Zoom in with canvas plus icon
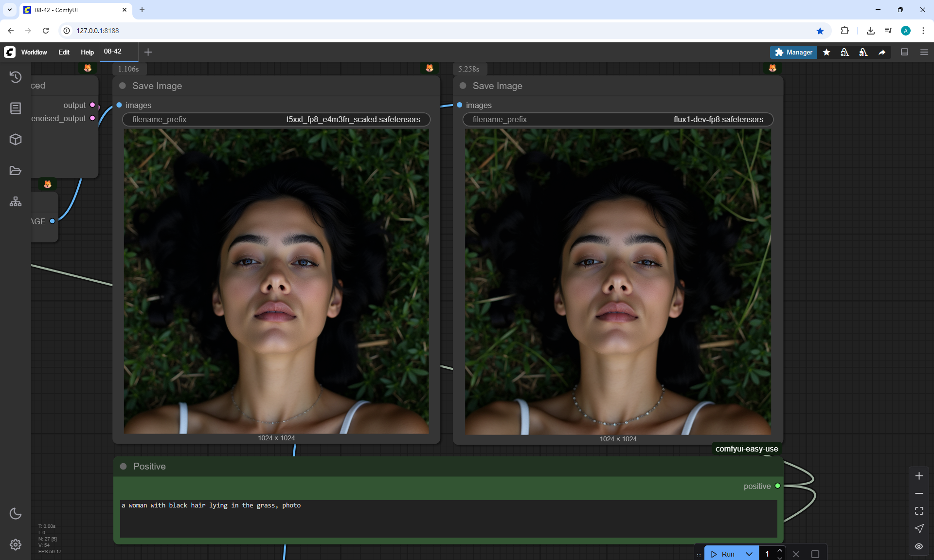The image size is (934, 560). pos(919,476)
